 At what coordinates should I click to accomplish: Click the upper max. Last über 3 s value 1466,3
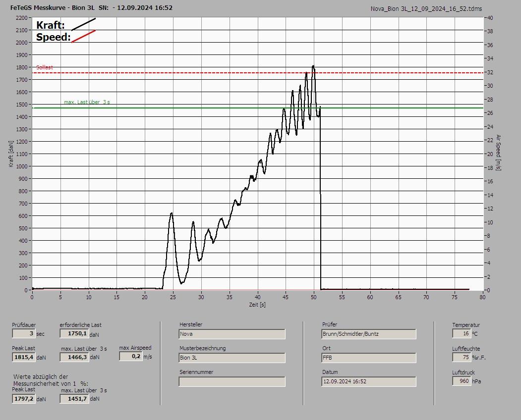tap(74, 357)
